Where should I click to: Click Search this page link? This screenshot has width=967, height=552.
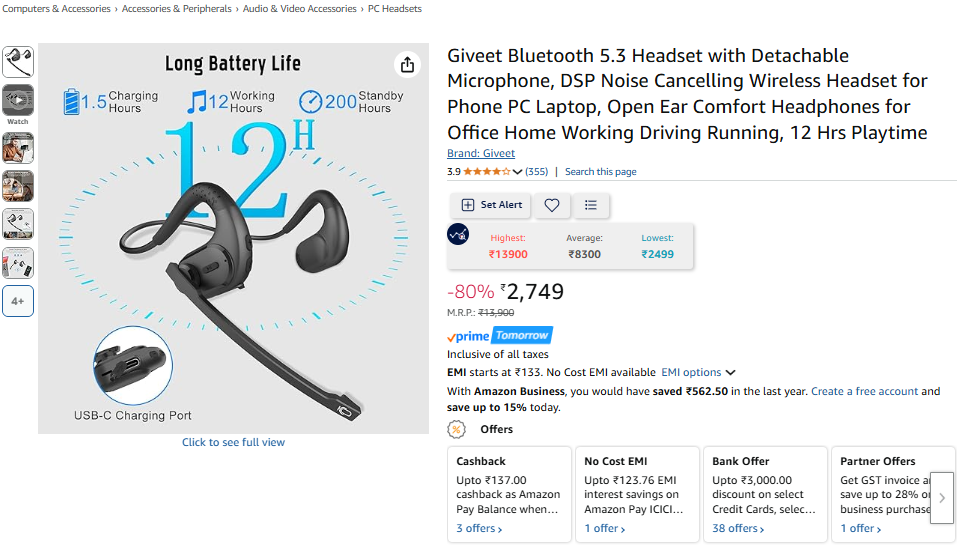point(601,172)
